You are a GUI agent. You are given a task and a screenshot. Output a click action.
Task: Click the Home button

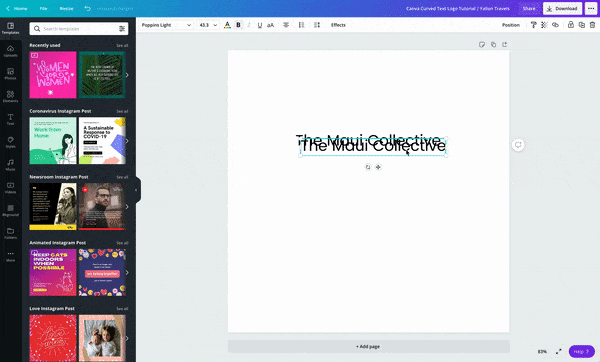tap(17, 8)
